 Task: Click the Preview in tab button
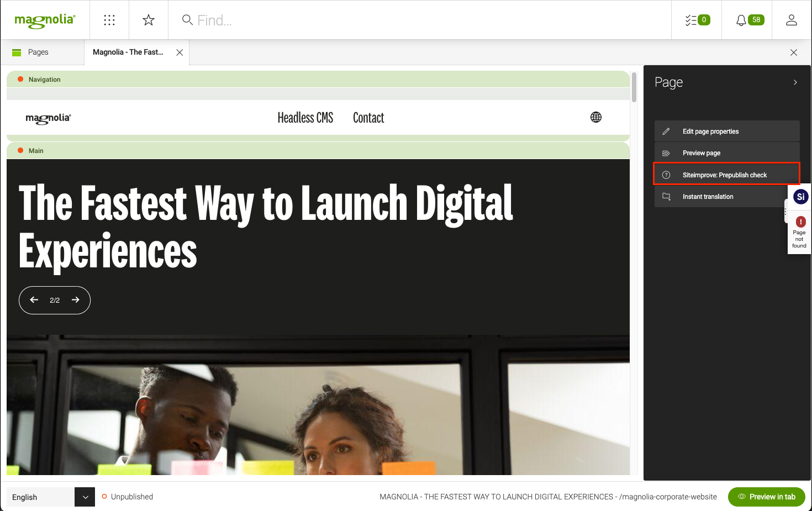click(766, 497)
